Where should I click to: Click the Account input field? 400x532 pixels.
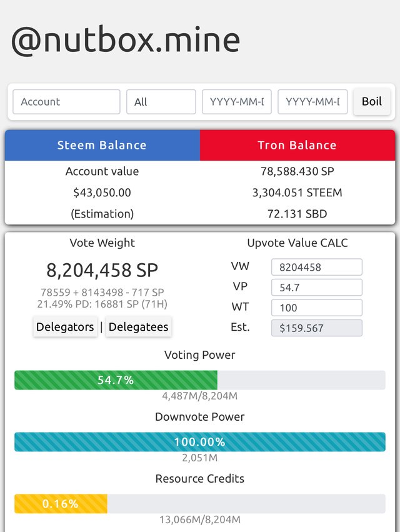[x=66, y=102]
